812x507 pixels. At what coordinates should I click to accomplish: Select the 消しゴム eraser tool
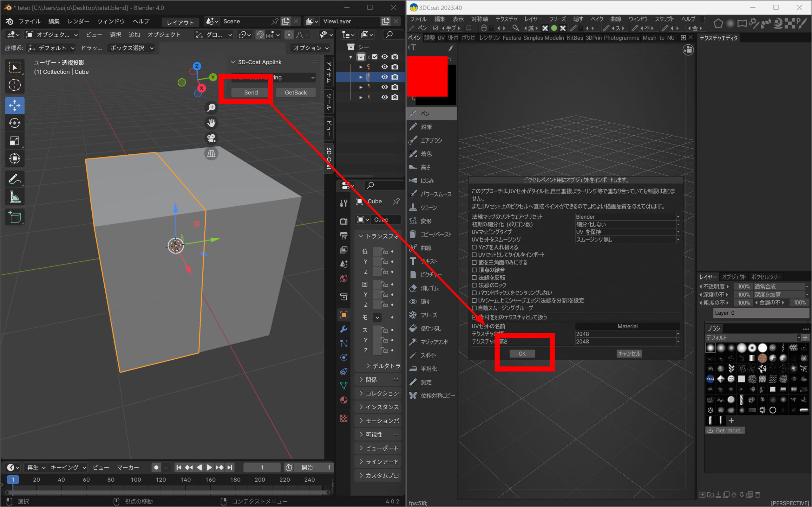429,288
